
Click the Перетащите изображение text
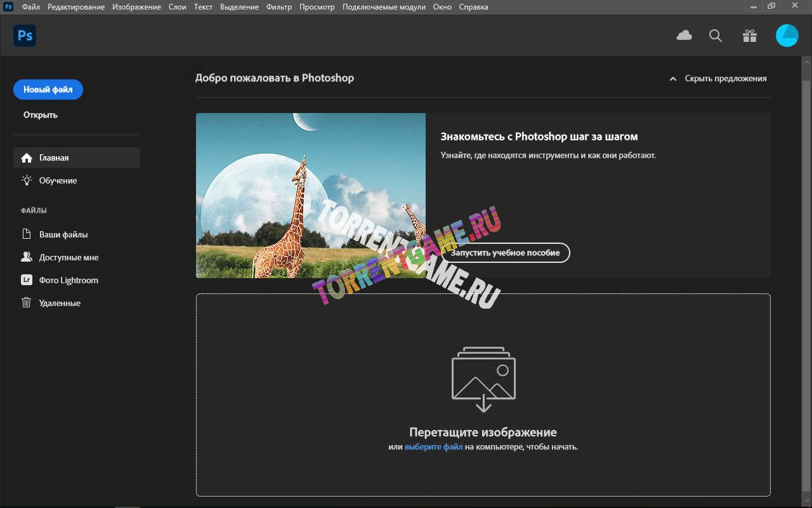(483, 432)
